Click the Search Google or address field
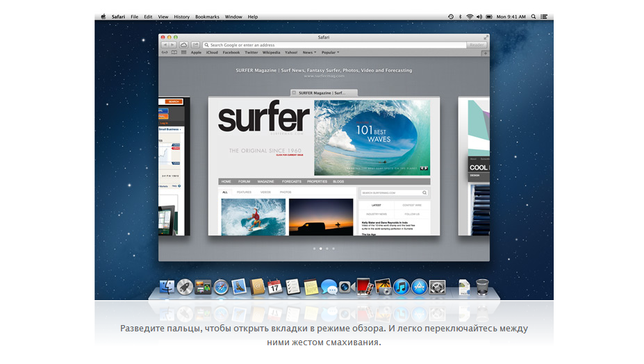 click(335, 44)
